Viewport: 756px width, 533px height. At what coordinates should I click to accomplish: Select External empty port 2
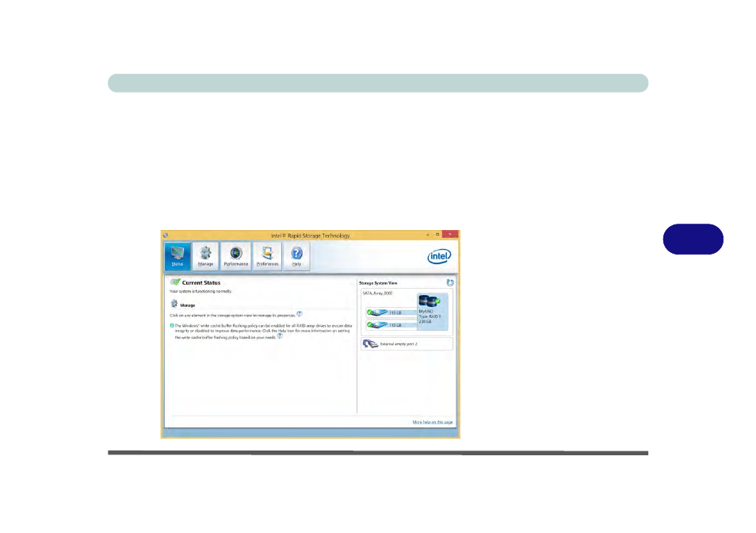point(407,344)
